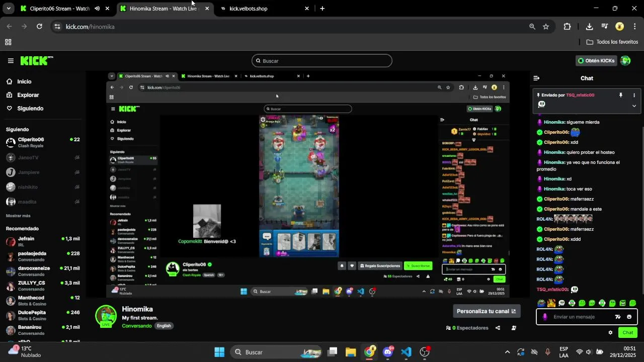Open the recommended channel davooxeneize
This screenshot has width=644, height=362.
click(x=43, y=271)
